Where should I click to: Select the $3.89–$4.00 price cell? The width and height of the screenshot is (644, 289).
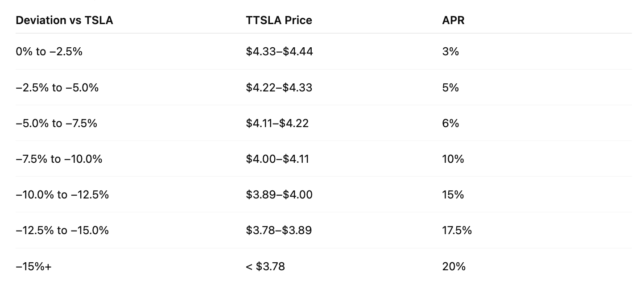coord(279,194)
